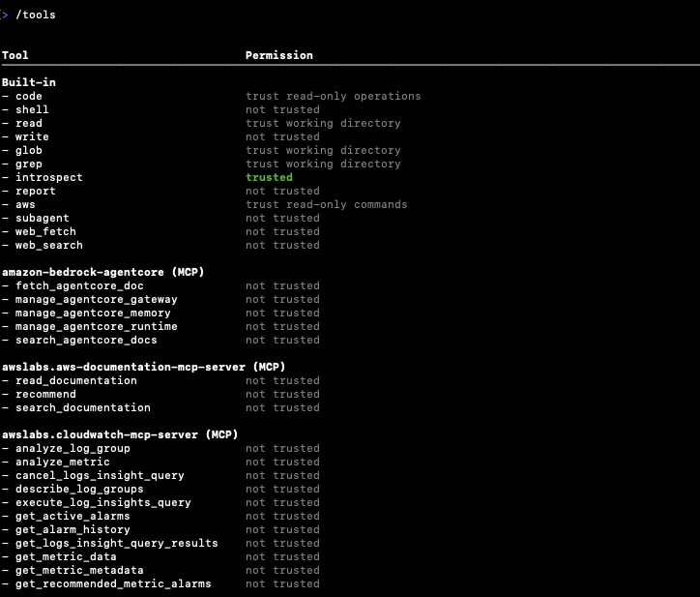700x597 pixels.
Task: Click awslabs.cloudwatch-mcp-server (MCP) heading
Action: point(120,434)
